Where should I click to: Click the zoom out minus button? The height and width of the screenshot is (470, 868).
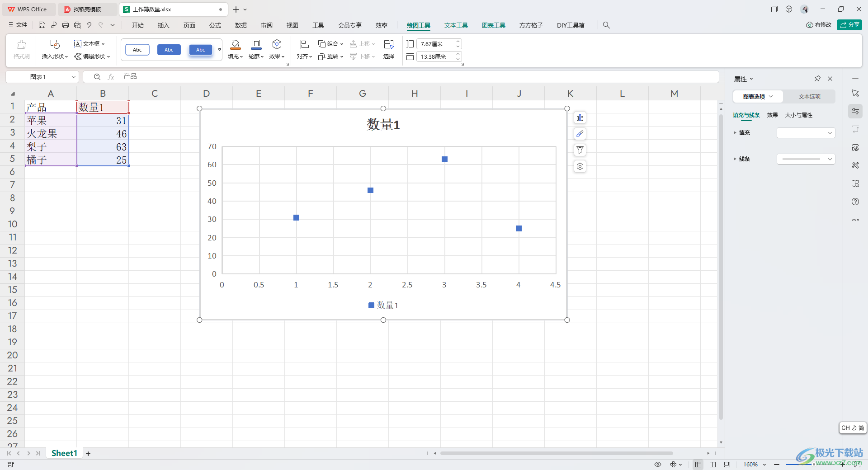[777, 464]
